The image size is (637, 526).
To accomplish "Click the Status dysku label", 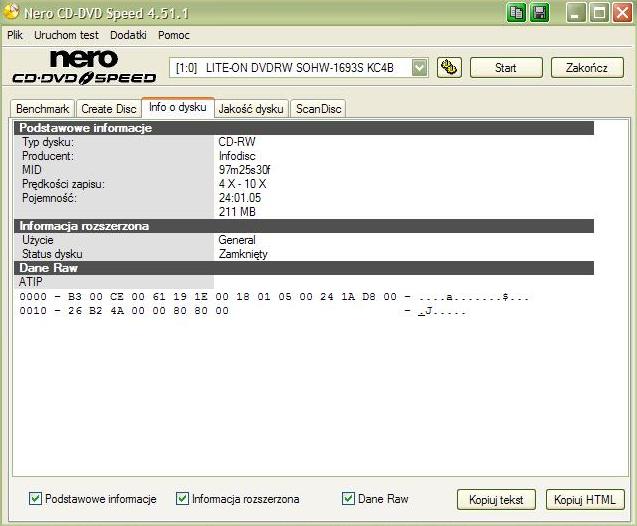I will point(52,254).
